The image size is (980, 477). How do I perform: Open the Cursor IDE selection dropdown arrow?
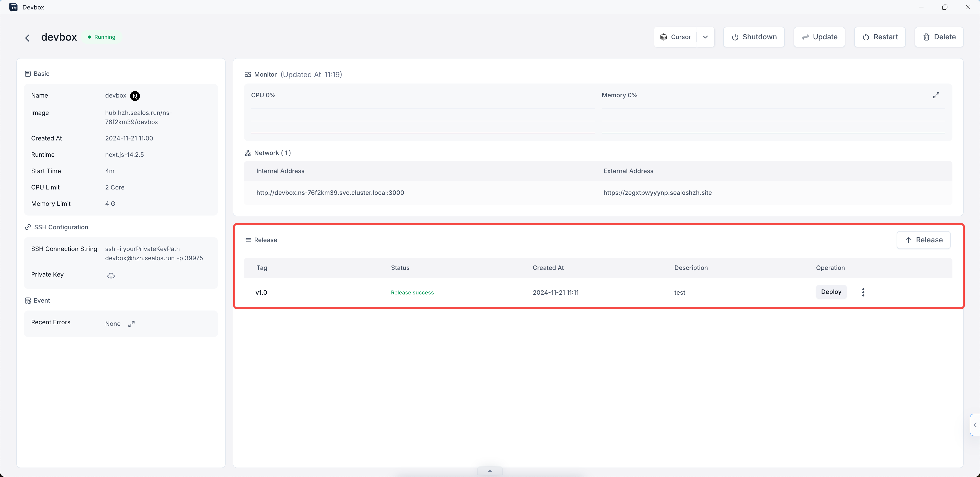[x=705, y=37]
